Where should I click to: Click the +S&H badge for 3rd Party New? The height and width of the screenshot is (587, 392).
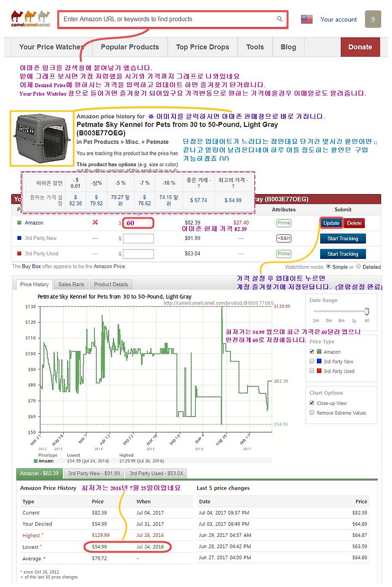pos(284,238)
